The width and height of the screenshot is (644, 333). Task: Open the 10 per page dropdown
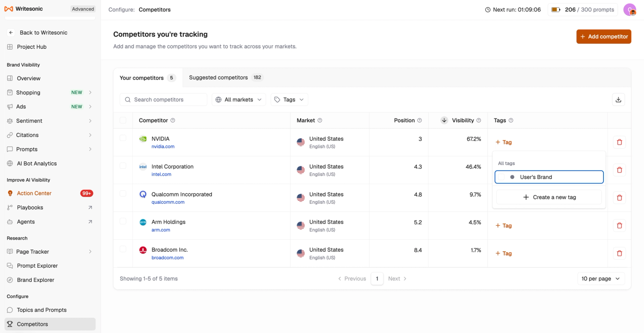(x=601, y=279)
